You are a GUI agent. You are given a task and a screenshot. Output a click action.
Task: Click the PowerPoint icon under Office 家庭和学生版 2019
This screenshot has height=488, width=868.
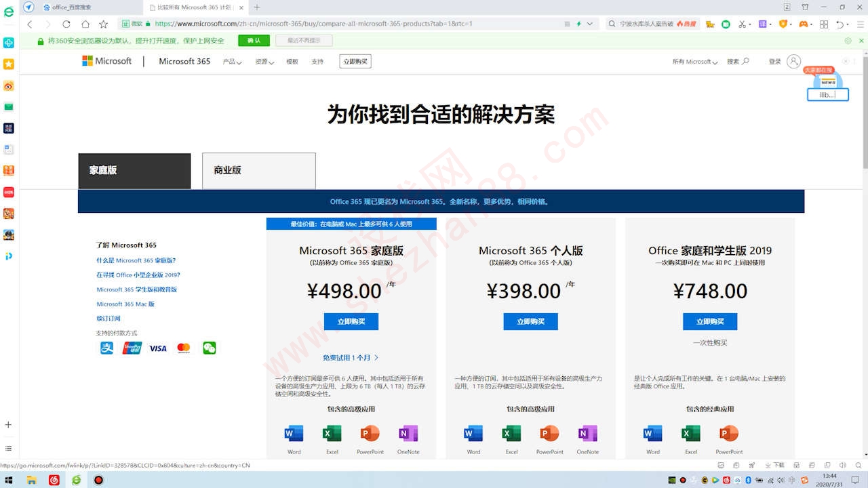click(729, 433)
